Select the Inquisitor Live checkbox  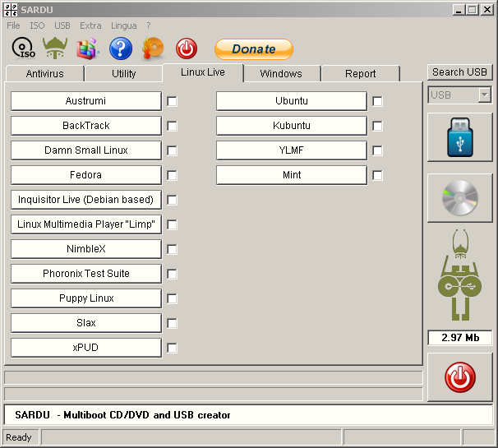[172, 200]
